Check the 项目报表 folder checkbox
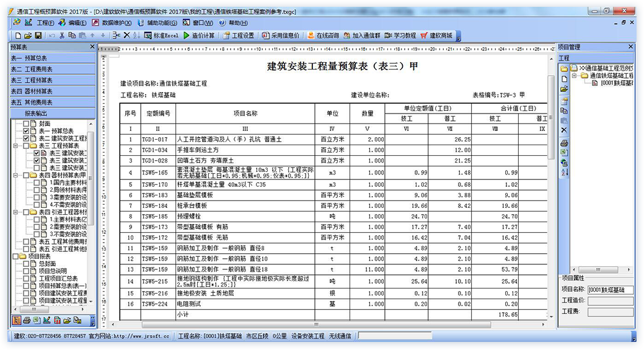Viewport: 644px width, 350px height. [x=15, y=256]
